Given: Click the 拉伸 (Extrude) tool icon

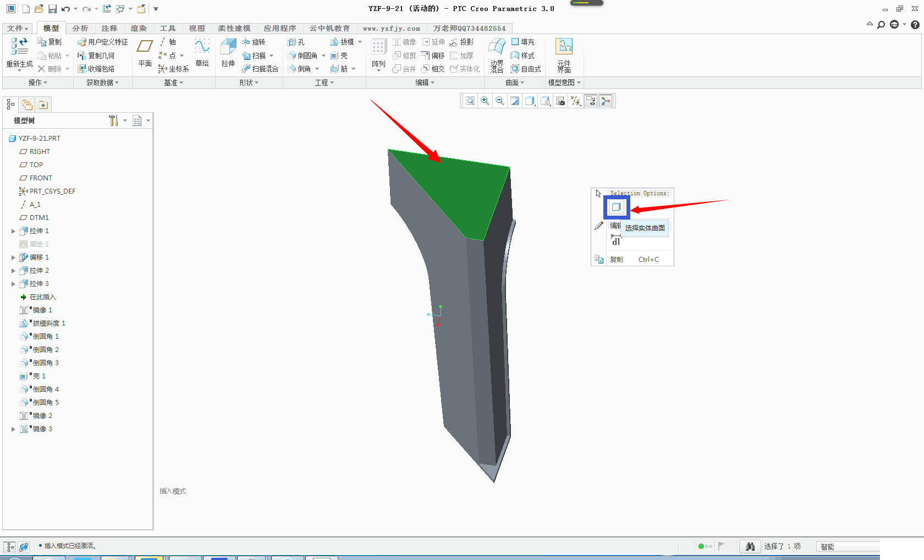Looking at the screenshot, I should coord(228,49).
